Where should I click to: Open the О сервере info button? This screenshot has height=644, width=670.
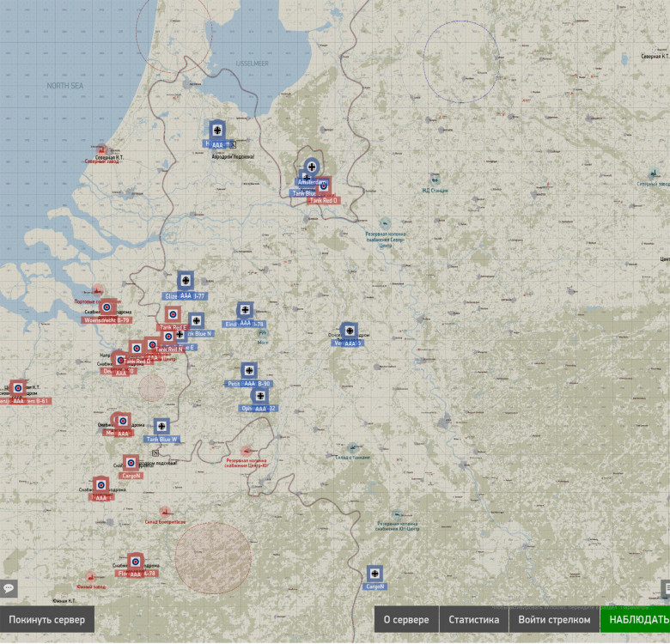[406, 619]
